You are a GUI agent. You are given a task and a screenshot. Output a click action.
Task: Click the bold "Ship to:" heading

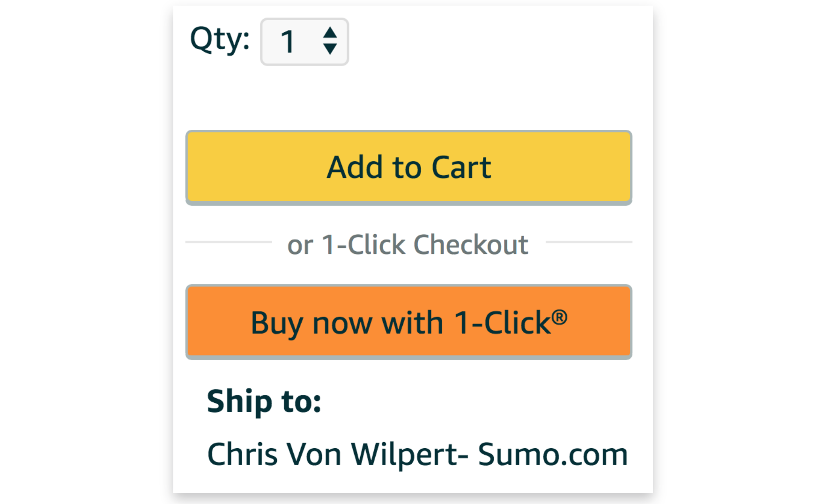(x=264, y=401)
